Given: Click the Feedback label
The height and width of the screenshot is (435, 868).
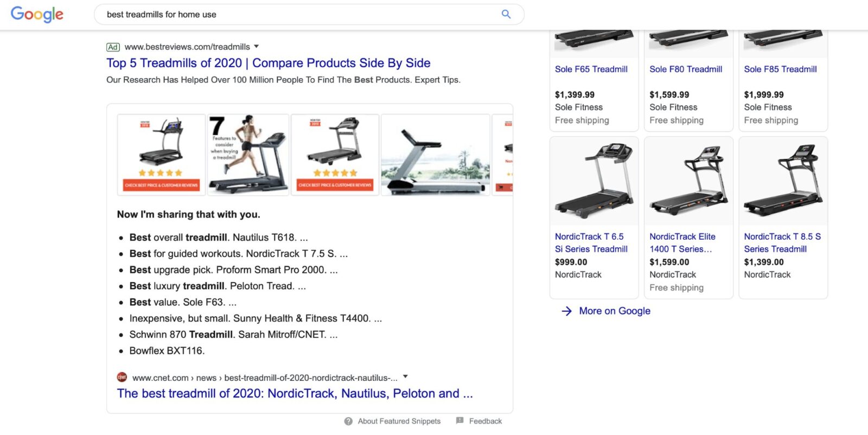Looking at the screenshot, I should [x=486, y=421].
